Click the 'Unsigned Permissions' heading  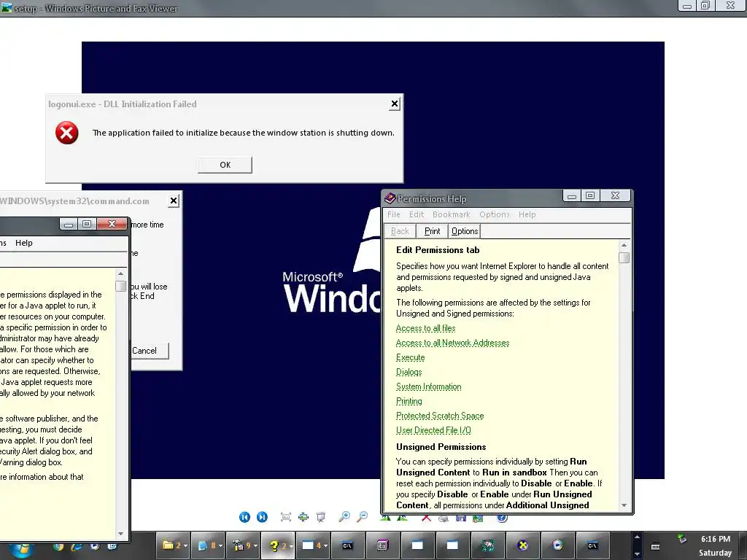tap(441, 447)
